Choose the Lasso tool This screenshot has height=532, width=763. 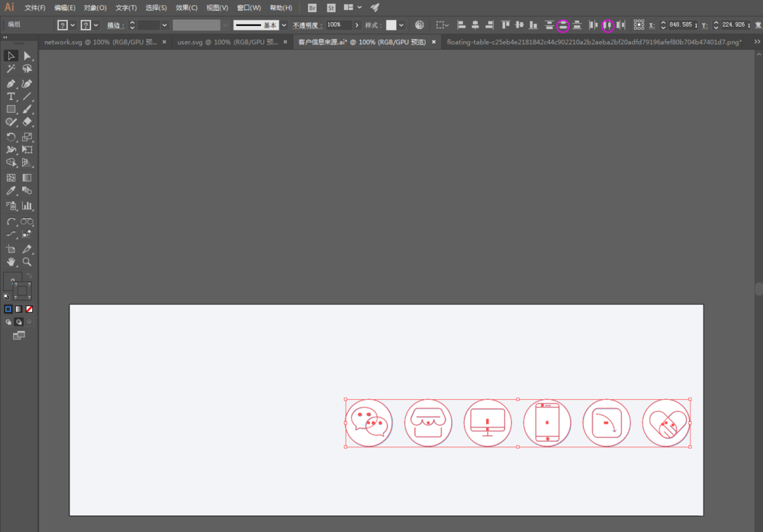click(x=27, y=69)
